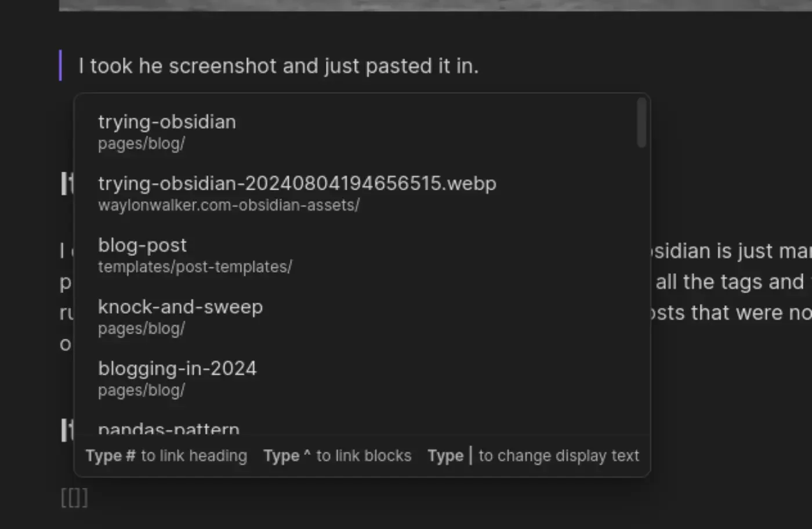Screen dimensions: 812x529
Task: Click the paragraph line ending 'all the tags and'
Action: point(729,282)
